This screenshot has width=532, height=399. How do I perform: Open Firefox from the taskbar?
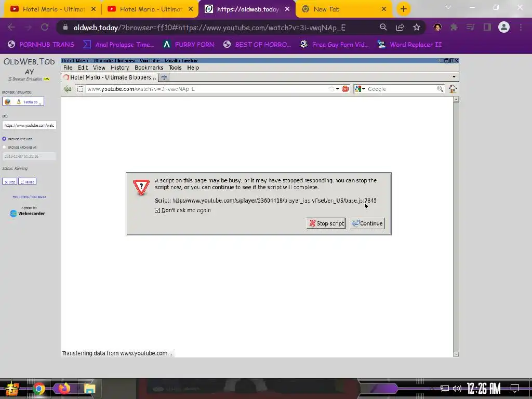coord(64,388)
